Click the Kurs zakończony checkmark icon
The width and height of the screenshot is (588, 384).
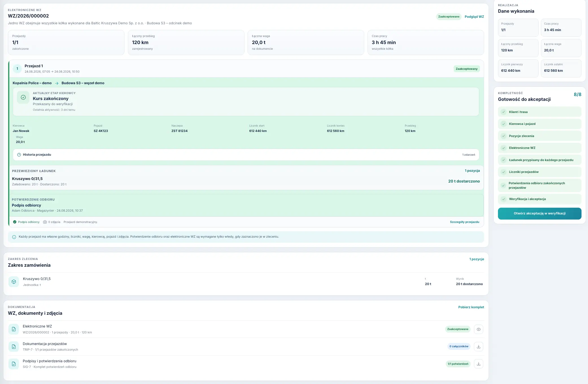tap(23, 97)
